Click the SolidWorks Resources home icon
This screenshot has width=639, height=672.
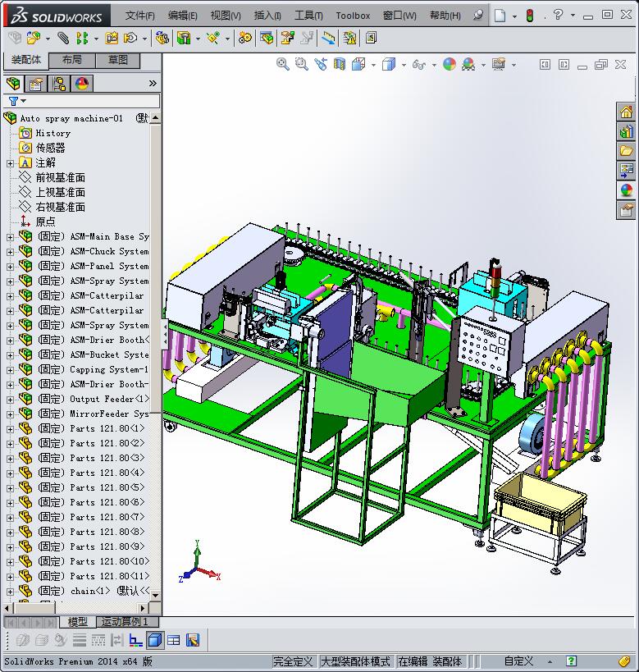click(626, 112)
